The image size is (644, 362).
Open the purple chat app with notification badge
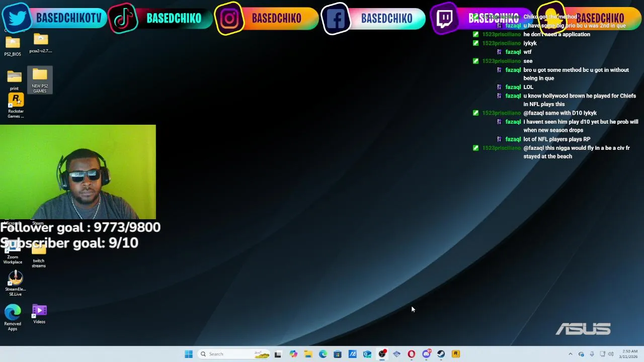click(x=426, y=354)
